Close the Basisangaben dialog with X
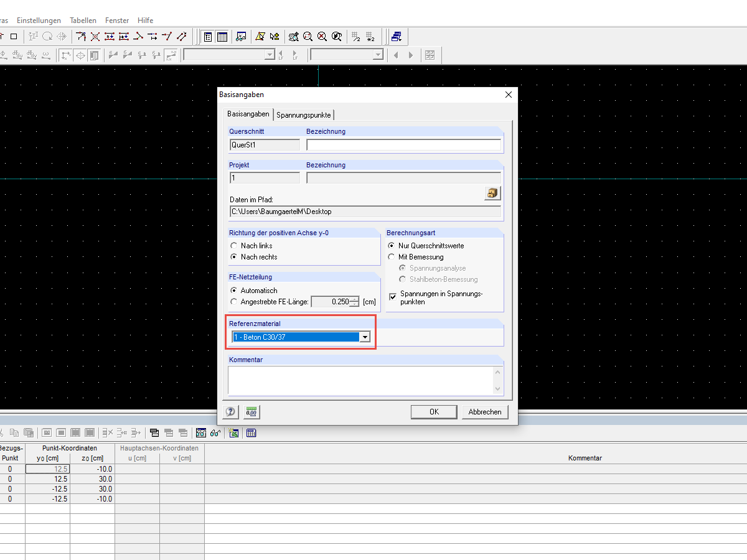The width and height of the screenshot is (747, 560). click(x=509, y=95)
